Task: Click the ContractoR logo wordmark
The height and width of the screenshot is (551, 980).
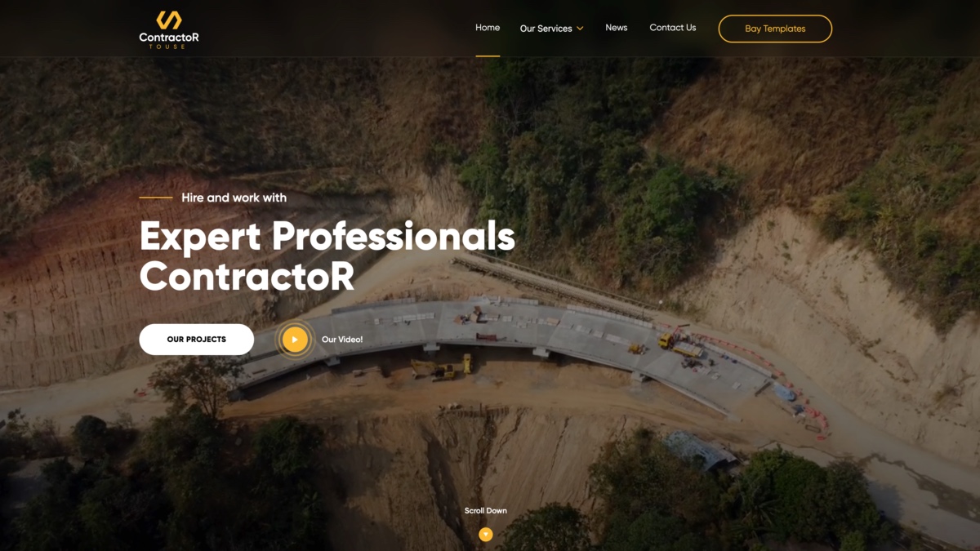Action: tap(169, 37)
